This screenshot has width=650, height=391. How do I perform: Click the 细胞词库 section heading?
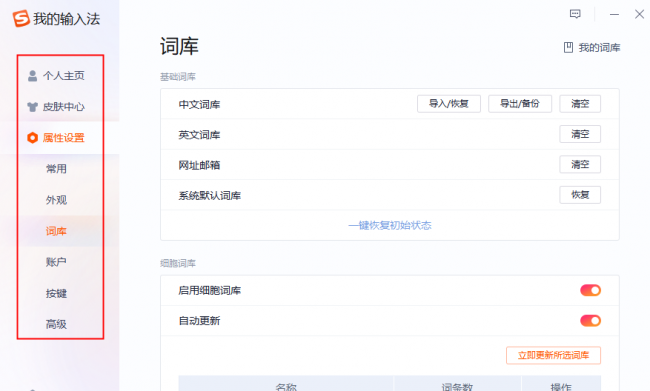pos(178,263)
